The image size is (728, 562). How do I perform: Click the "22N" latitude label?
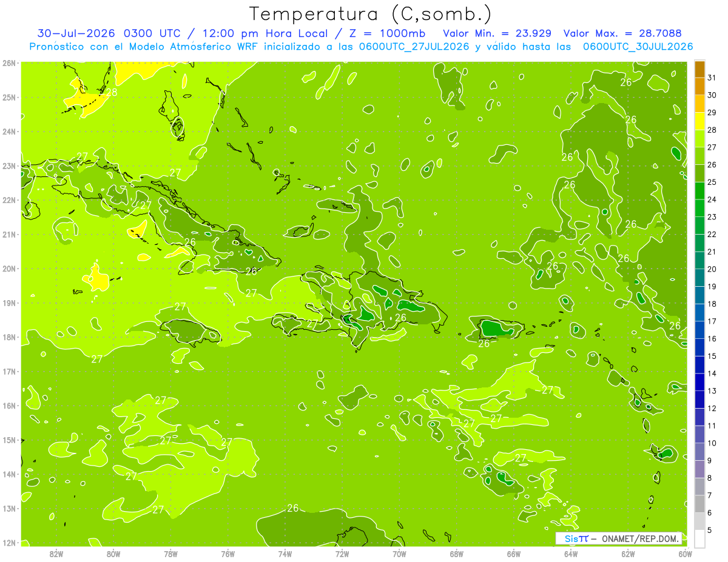(x=8, y=200)
